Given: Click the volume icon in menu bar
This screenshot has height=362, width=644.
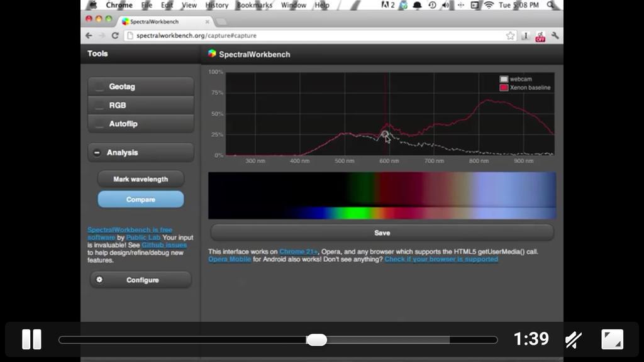Looking at the screenshot, I should (446, 5).
